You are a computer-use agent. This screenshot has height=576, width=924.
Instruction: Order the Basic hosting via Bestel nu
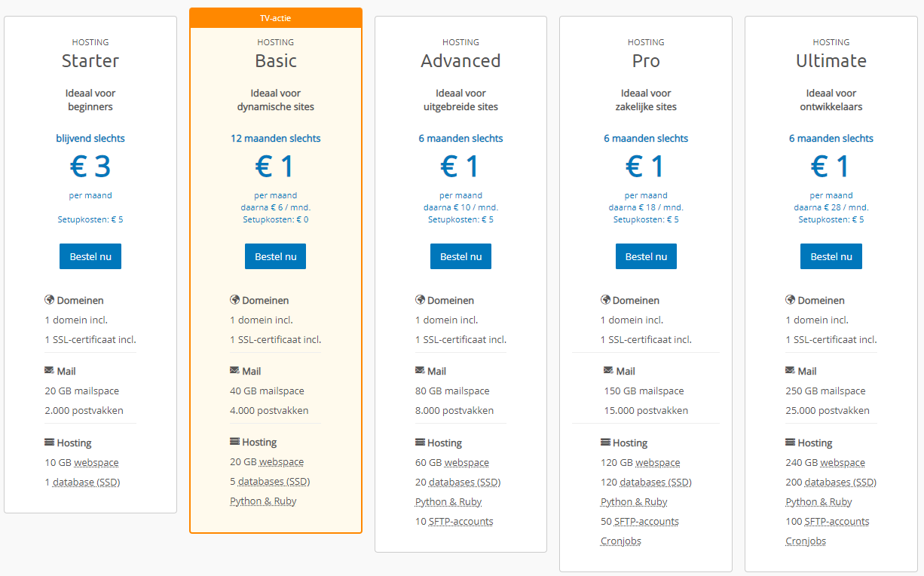(x=275, y=256)
